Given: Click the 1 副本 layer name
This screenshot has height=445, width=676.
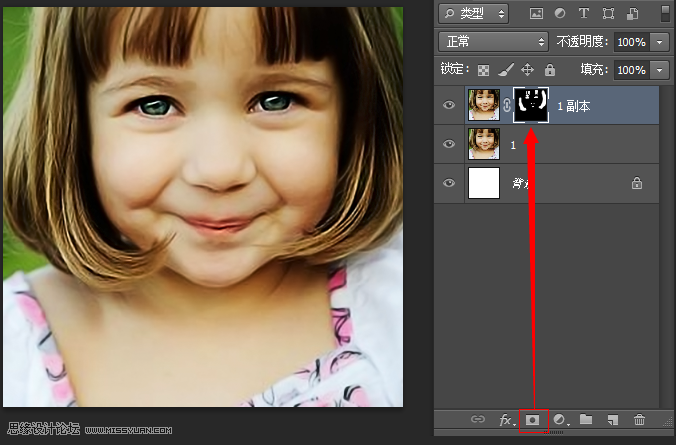Looking at the screenshot, I should click(x=573, y=106).
